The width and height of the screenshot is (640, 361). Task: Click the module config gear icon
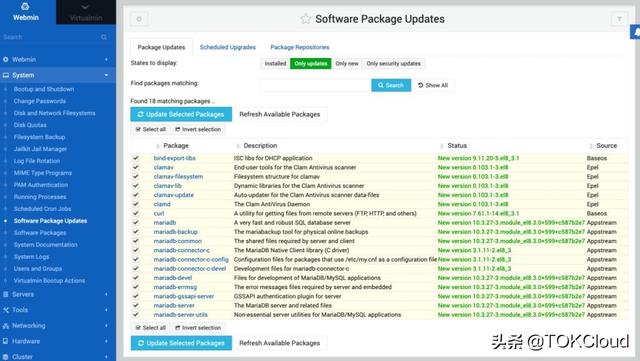pos(139,19)
